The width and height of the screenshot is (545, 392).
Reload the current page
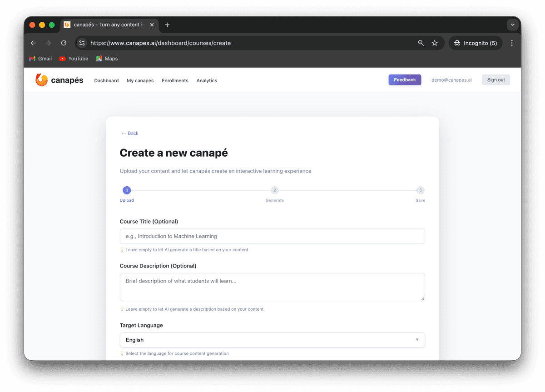64,43
